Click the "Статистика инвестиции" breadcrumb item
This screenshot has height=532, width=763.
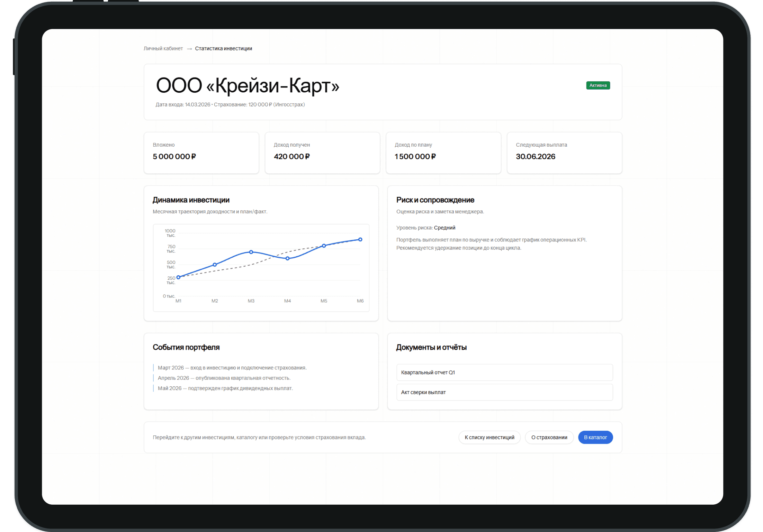[223, 48]
